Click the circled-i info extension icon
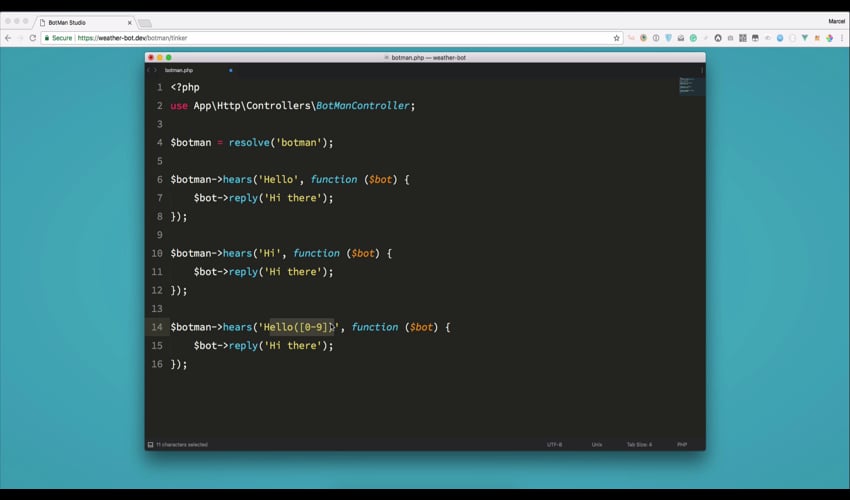This screenshot has height=500, width=850. 656,38
